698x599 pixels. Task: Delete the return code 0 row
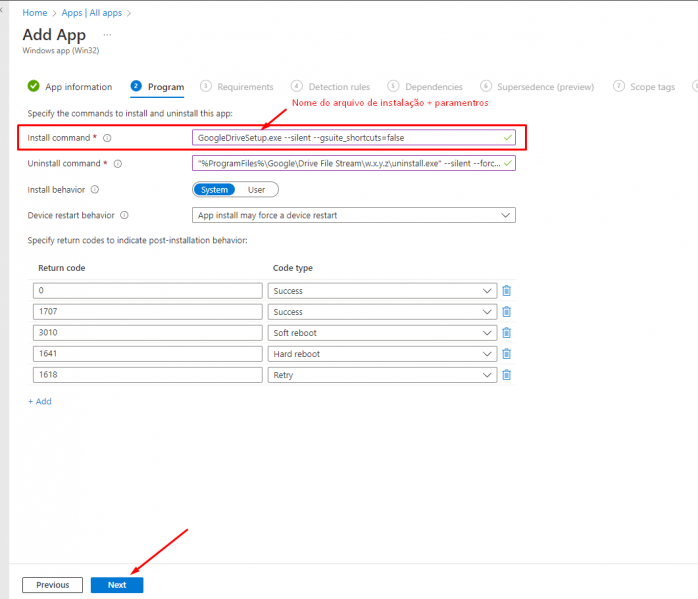507,291
